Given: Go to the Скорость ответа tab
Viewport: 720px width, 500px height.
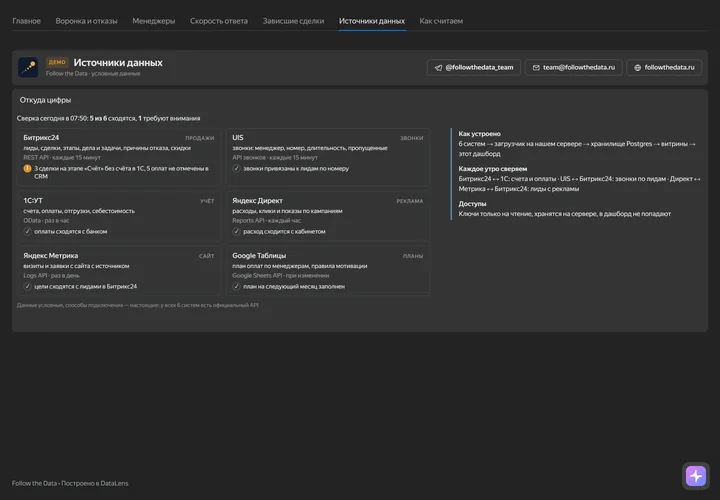Looking at the screenshot, I should (219, 21).
